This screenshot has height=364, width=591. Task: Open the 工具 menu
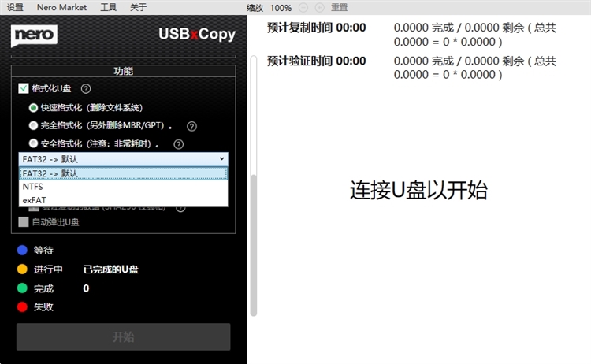tap(109, 7)
